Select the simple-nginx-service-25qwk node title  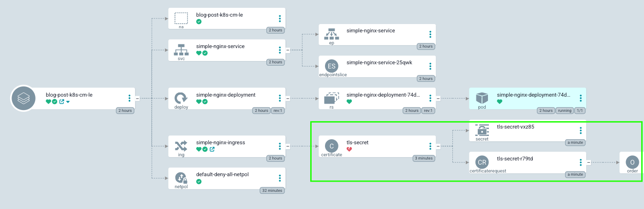click(x=379, y=62)
